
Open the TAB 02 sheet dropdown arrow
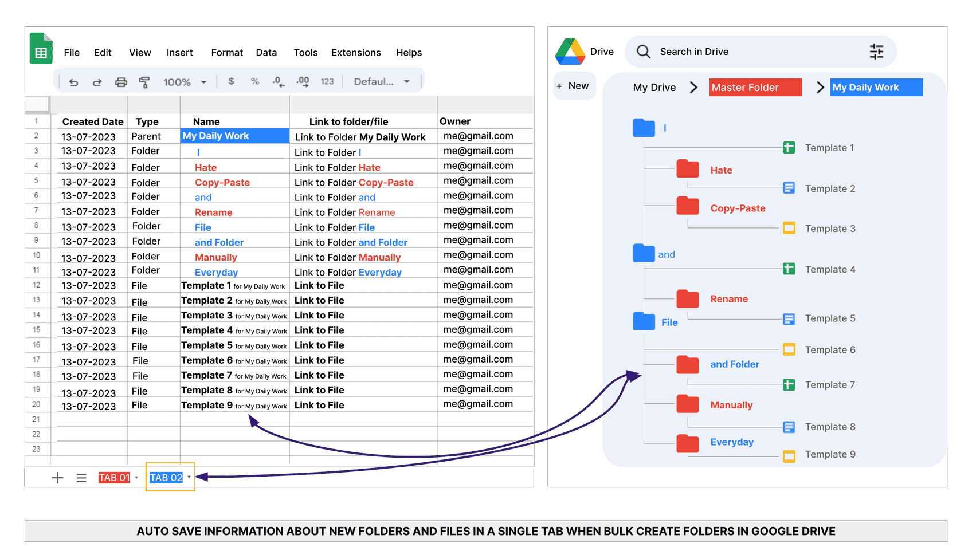189,477
